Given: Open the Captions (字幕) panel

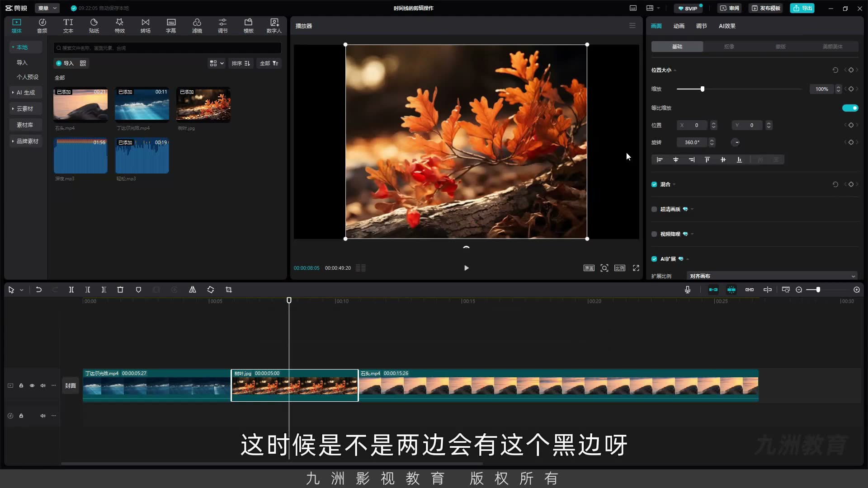Looking at the screenshot, I should coord(171,26).
